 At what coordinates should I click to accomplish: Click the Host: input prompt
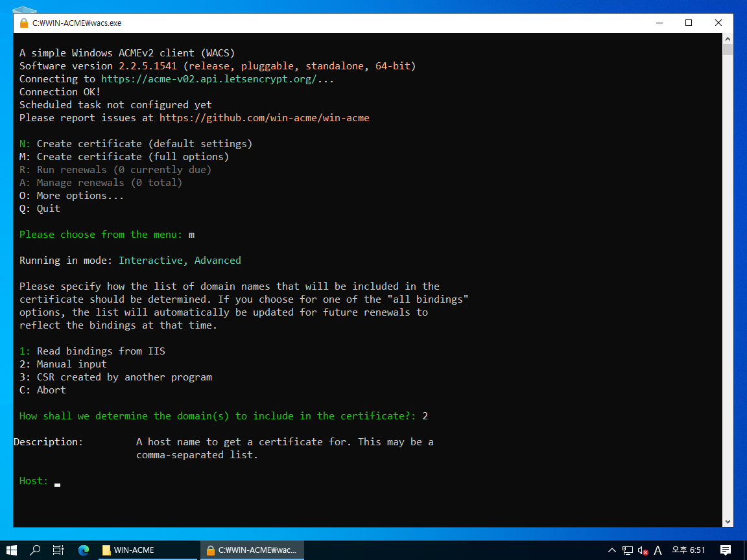(x=40, y=481)
